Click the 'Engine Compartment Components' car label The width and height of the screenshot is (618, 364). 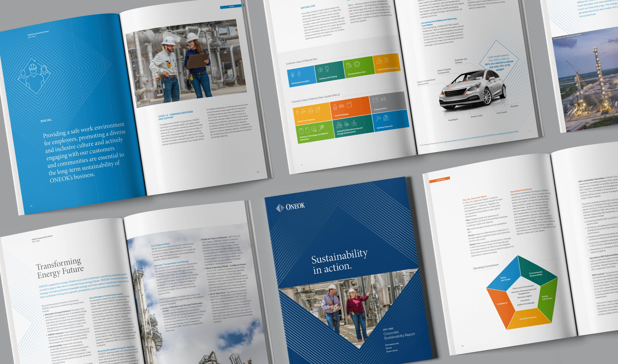(x=426, y=82)
